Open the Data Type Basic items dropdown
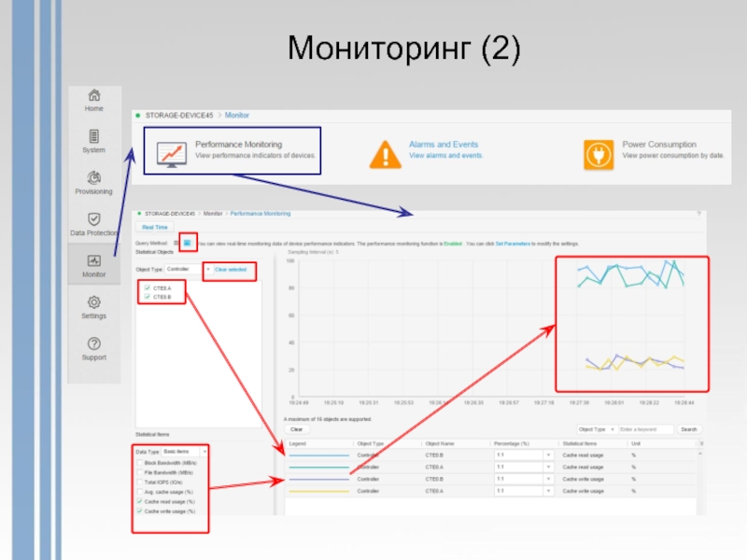Screen dimensions: 747x560 [x=184, y=451]
